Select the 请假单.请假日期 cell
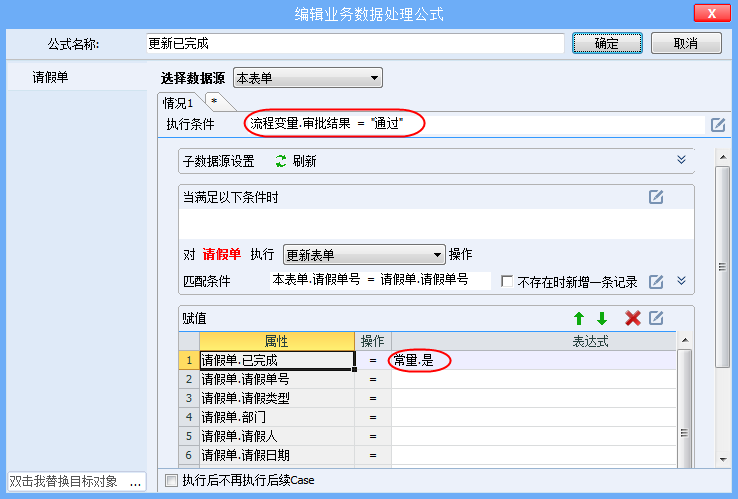Screen dimensions: 738x499 coord(277,455)
